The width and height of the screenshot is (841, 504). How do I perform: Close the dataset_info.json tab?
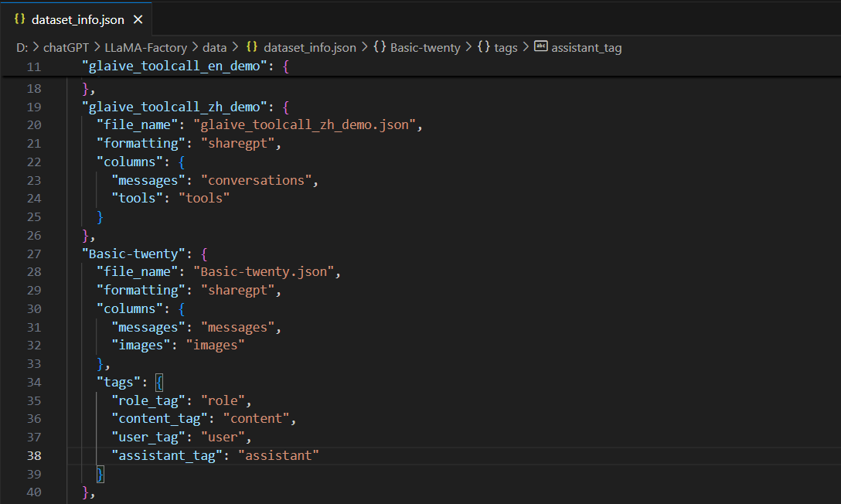click(138, 20)
